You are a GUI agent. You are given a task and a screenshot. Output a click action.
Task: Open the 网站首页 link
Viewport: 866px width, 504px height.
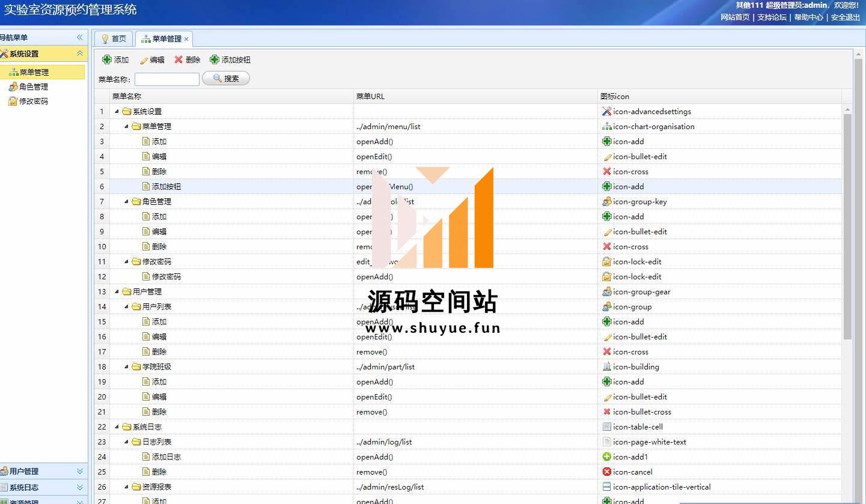[x=735, y=17]
